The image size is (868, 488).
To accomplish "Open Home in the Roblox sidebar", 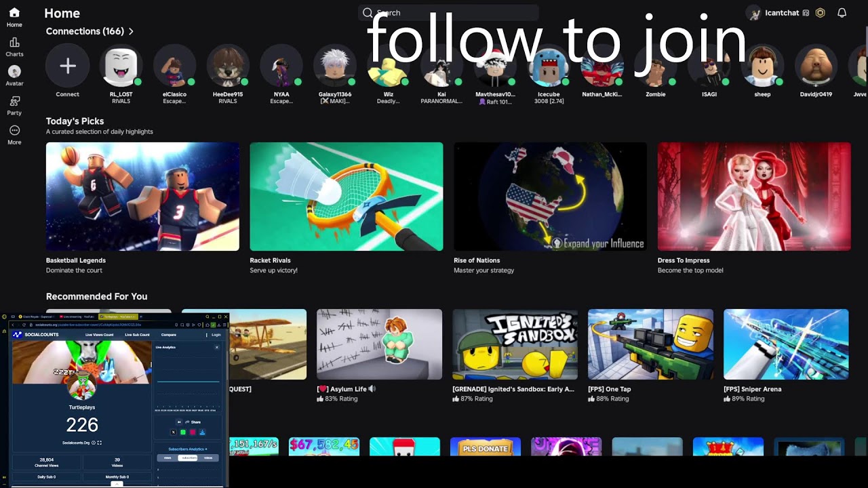I will 14,17.
